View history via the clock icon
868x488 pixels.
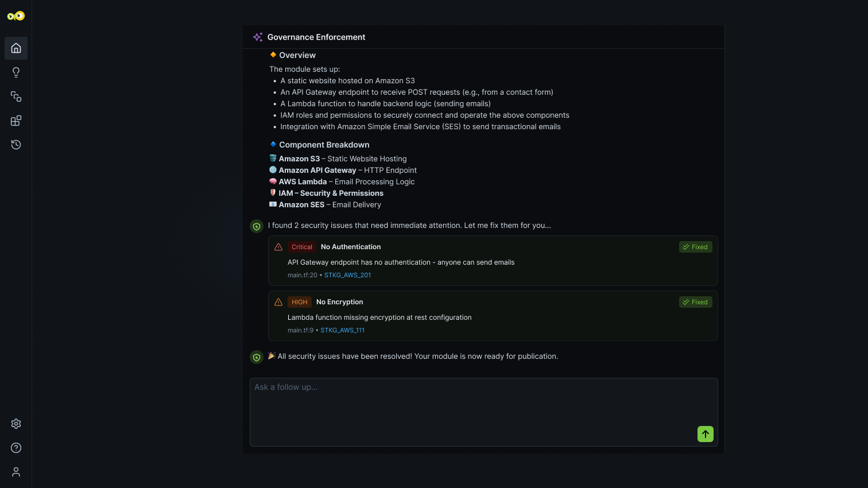click(15, 145)
